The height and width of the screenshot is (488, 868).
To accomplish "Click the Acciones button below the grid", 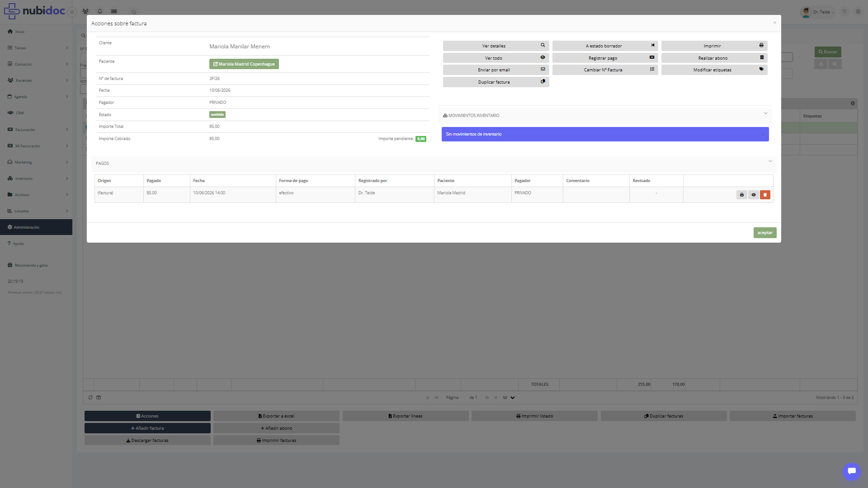I will click(147, 416).
